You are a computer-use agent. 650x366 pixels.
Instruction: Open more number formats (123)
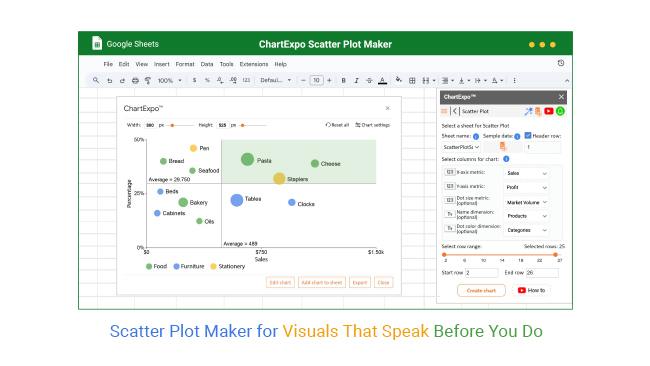tap(246, 80)
